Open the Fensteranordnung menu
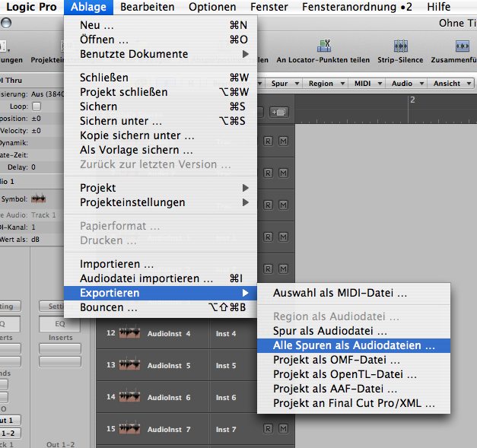The height and width of the screenshot is (448, 477). [357, 7]
